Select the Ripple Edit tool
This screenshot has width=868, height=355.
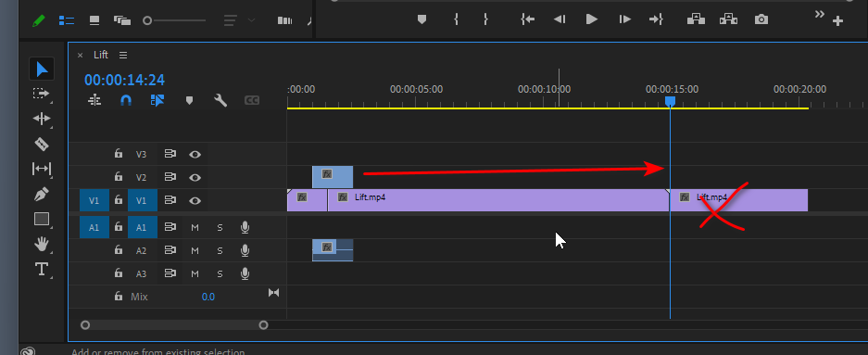point(42,119)
